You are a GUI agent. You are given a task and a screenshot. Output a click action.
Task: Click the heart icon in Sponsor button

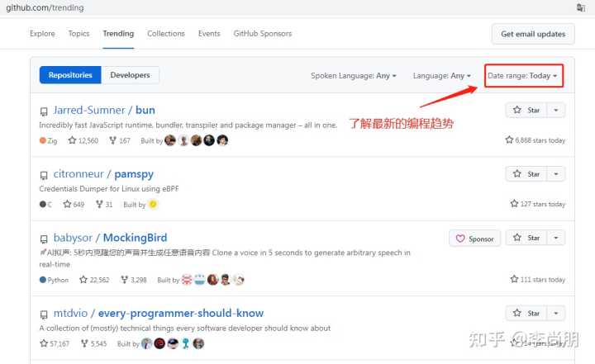(x=460, y=239)
